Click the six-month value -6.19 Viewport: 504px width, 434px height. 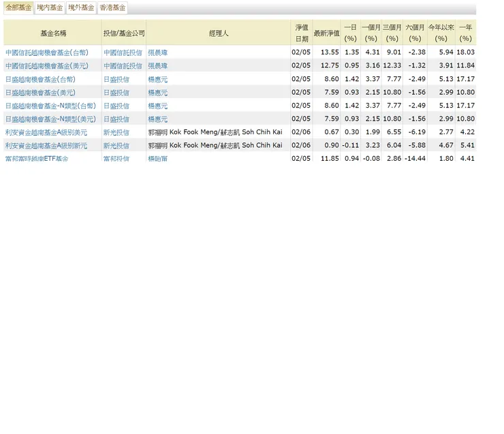coord(417,132)
